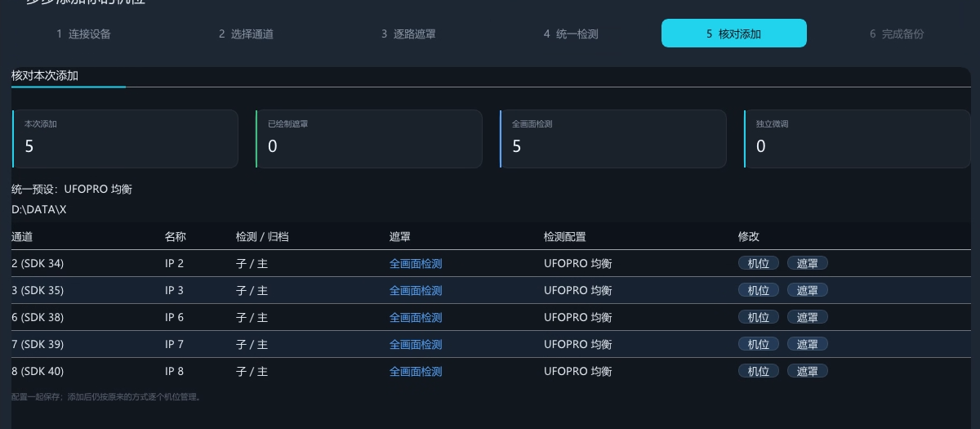This screenshot has height=429, width=980.
Task: Click the 本次添加 summary card
Action: (x=125, y=139)
